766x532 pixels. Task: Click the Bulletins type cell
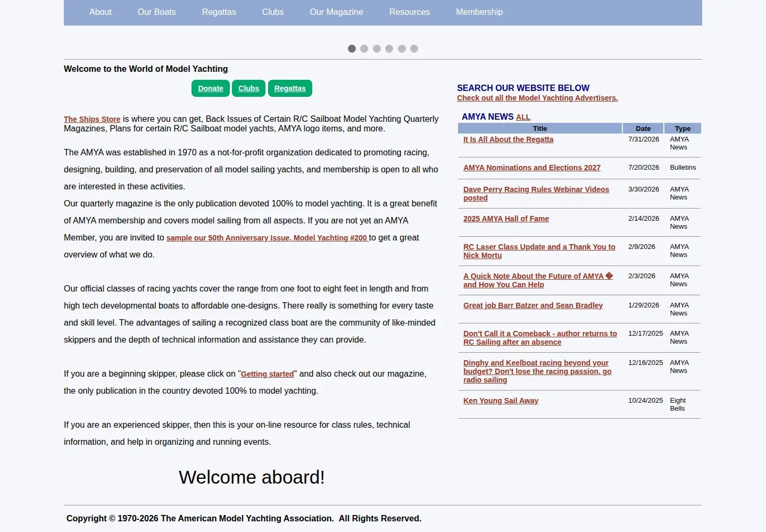(683, 168)
